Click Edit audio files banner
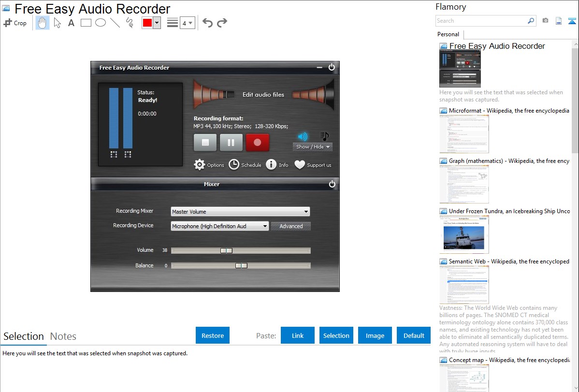 pyautogui.click(x=263, y=95)
